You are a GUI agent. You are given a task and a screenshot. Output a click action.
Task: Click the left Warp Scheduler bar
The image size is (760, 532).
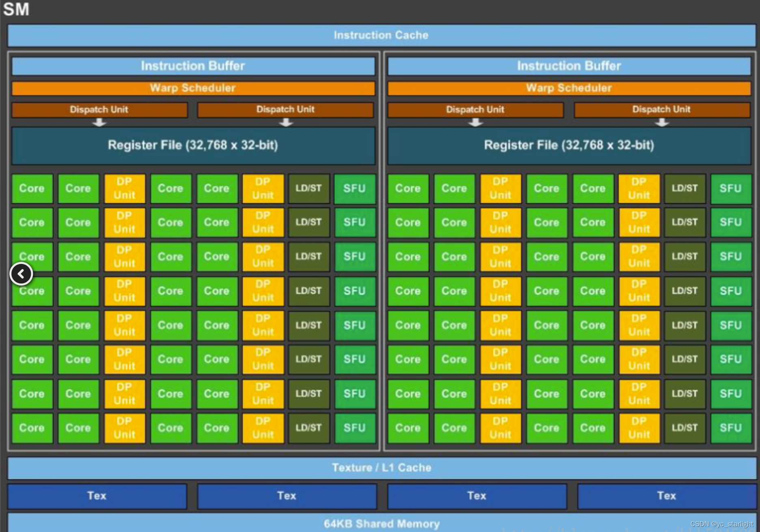[192, 88]
